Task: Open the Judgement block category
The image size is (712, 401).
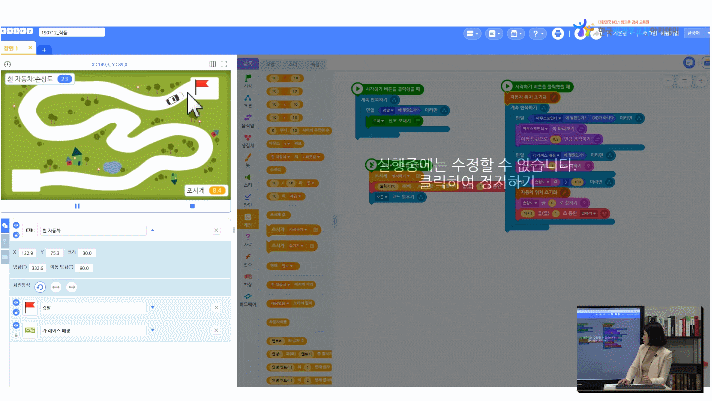Action: click(x=248, y=200)
